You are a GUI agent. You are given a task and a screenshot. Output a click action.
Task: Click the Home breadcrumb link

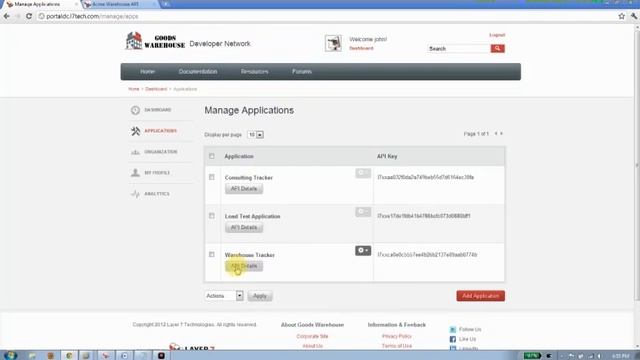pyautogui.click(x=134, y=89)
